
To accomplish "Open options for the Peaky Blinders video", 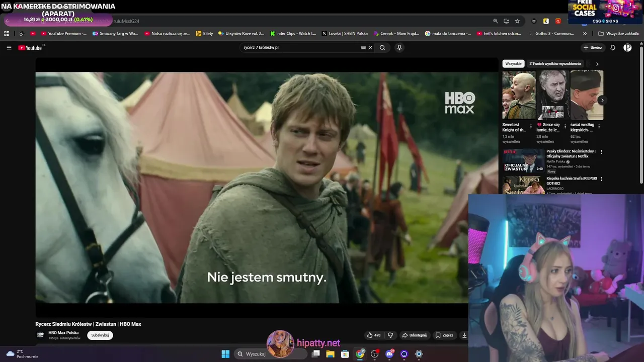I will 601,152.
